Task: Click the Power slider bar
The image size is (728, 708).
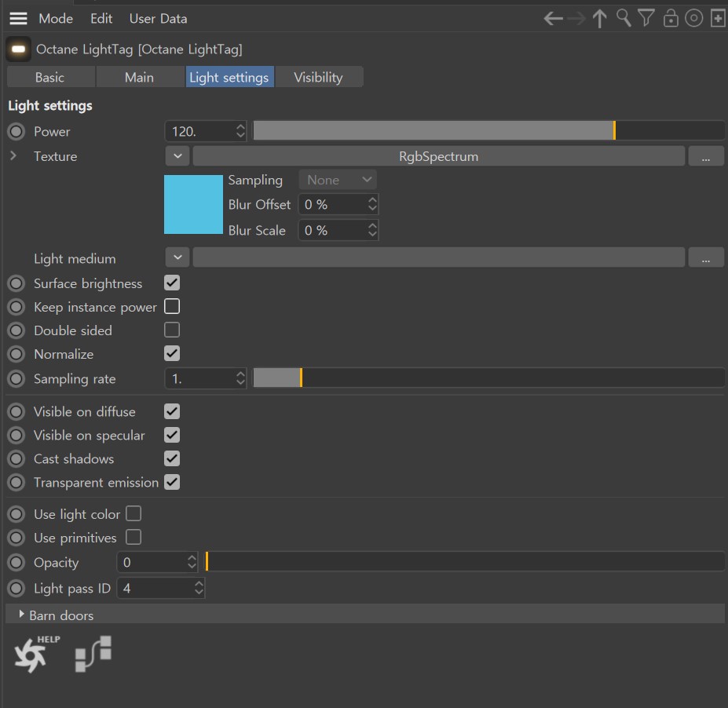Action: click(488, 130)
